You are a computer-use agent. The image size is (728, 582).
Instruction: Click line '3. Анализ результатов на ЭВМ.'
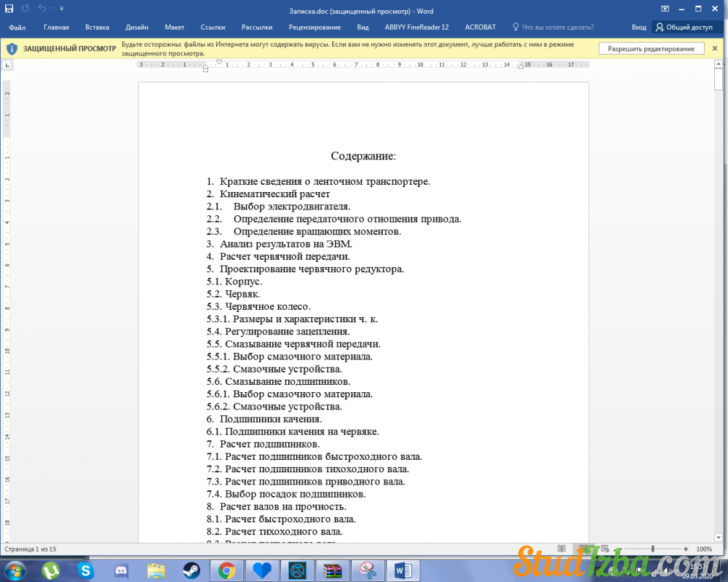click(x=280, y=244)
